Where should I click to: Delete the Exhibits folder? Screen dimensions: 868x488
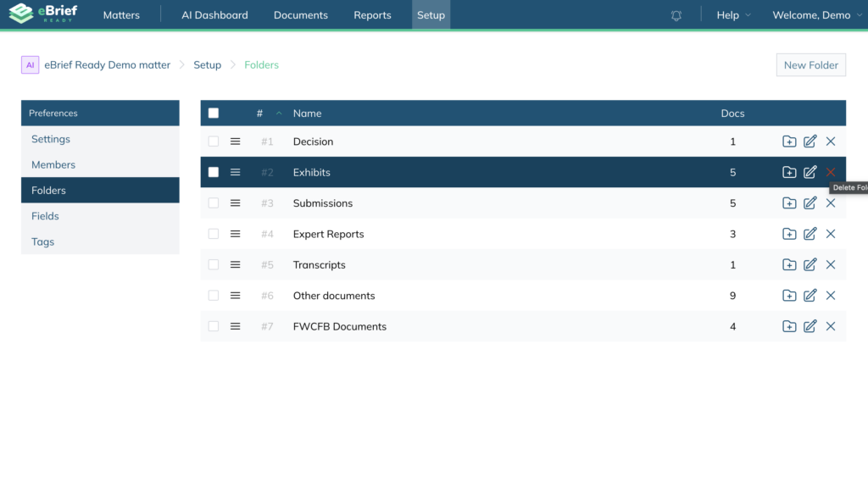coord(831,172)
